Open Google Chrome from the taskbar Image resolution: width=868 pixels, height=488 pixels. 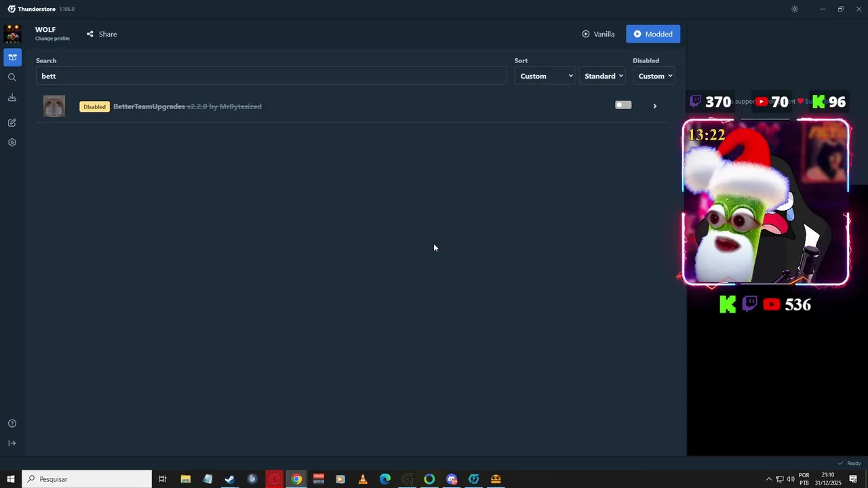click(x=296, y=479)
